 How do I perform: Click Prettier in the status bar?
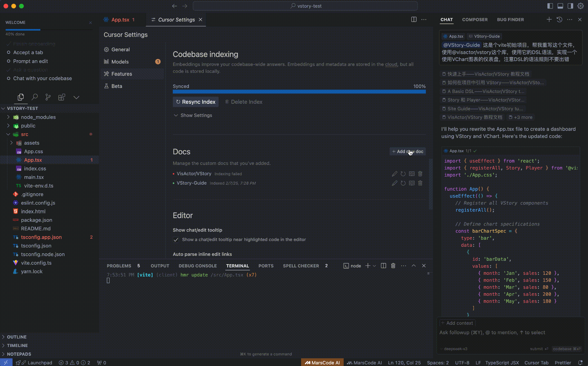[563, 362]
